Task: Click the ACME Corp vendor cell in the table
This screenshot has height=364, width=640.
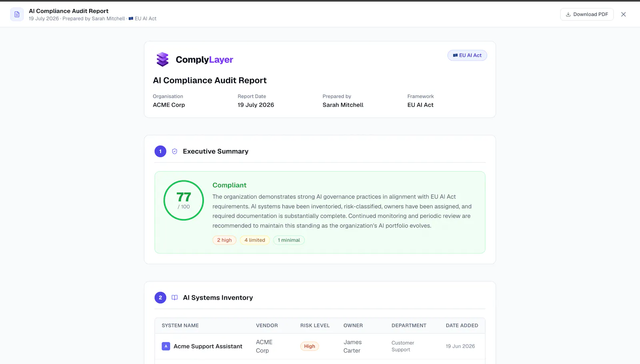Action: click(264, 346)
